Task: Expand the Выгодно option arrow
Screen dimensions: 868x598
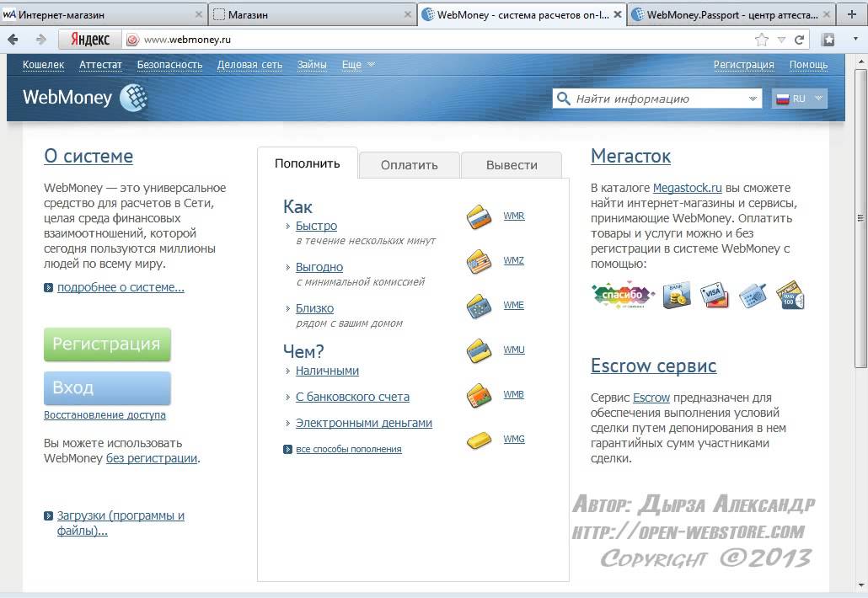Action: click(288, 267)
